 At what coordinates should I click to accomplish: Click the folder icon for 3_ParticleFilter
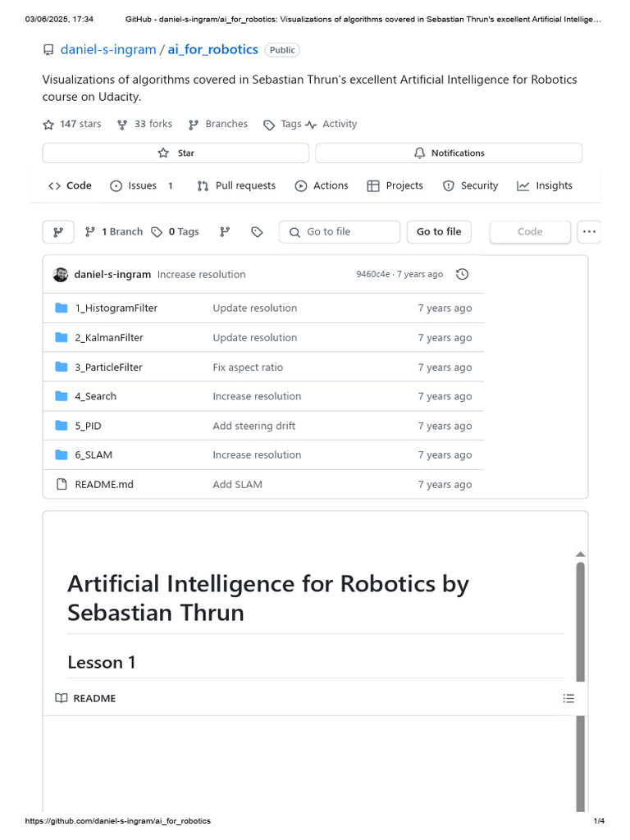pos(62,367)
